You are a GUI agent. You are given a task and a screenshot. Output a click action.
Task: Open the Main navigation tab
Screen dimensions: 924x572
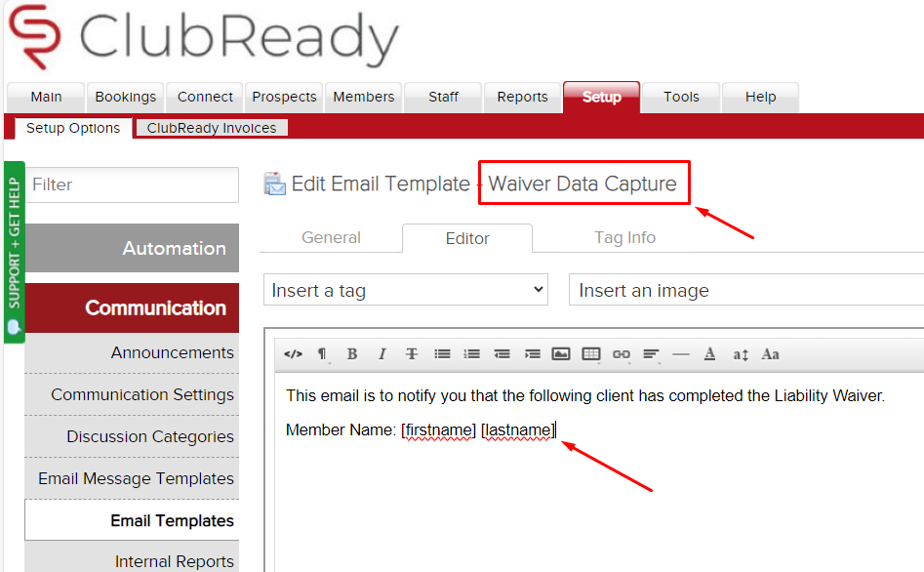click(46, 98)
